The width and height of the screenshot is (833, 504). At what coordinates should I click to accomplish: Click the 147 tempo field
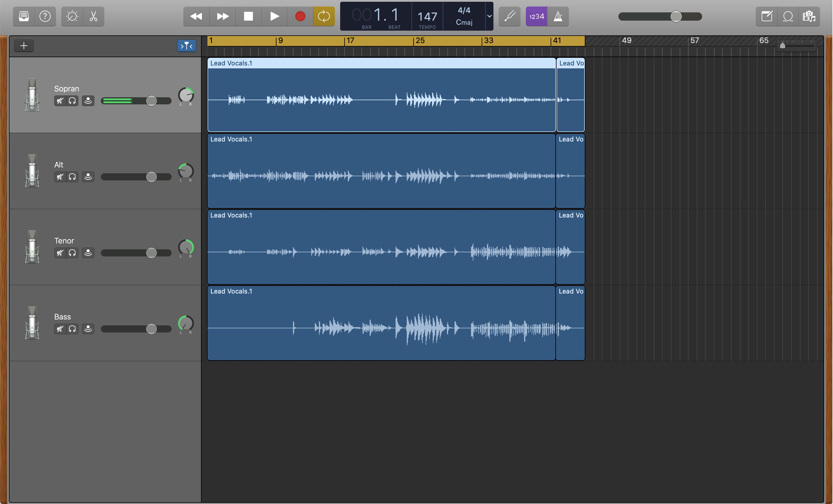tap(427, 16)
